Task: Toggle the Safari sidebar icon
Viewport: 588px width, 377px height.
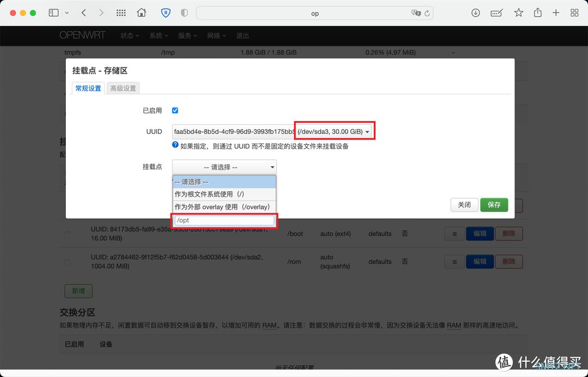Action: (53, 13)
